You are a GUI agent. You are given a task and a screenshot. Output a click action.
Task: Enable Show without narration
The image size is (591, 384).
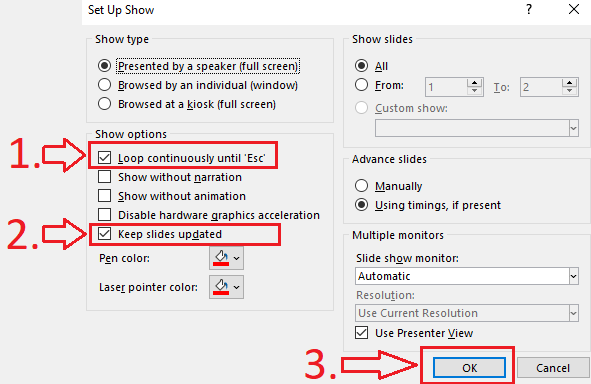pos(104,177)
